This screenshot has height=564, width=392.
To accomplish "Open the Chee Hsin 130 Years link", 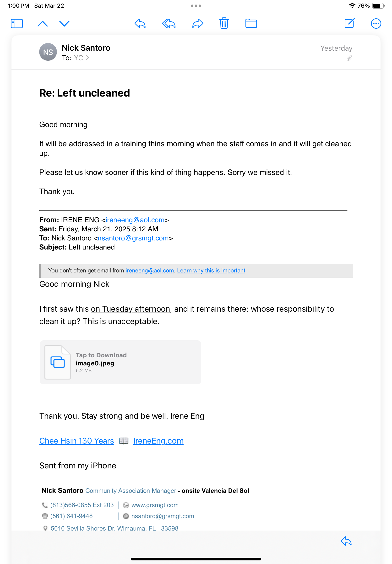I will click(x=76, y=441).
